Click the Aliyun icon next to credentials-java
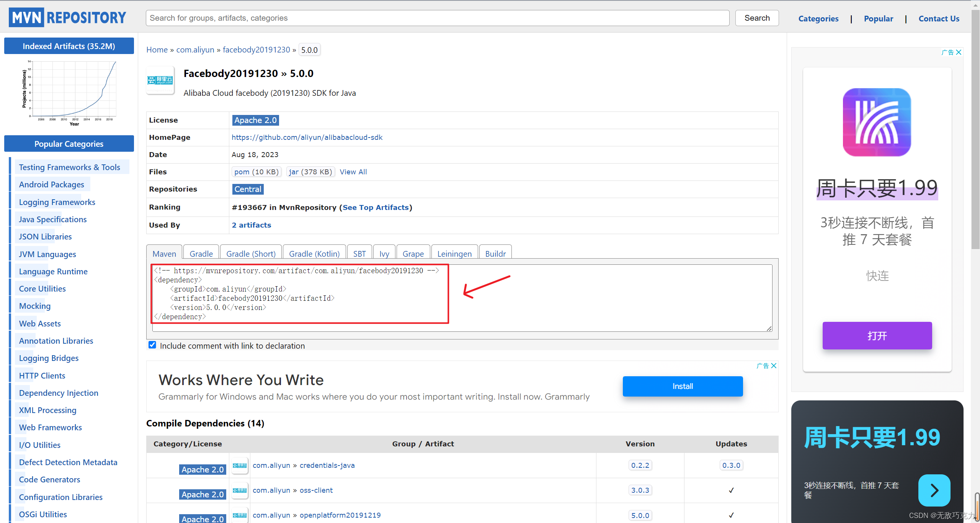The image size is (980, 523). coord(240,465)
